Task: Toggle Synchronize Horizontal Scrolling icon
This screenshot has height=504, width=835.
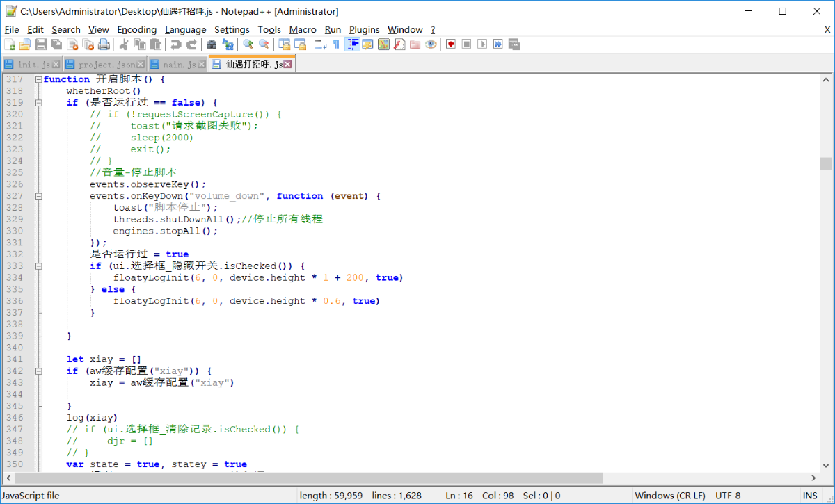Action: (300, 44)
